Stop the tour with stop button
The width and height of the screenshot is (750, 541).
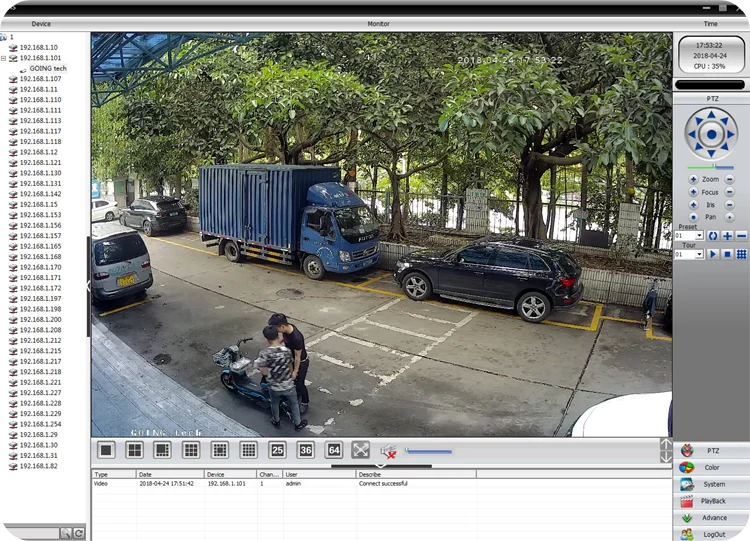pos(727,254)
